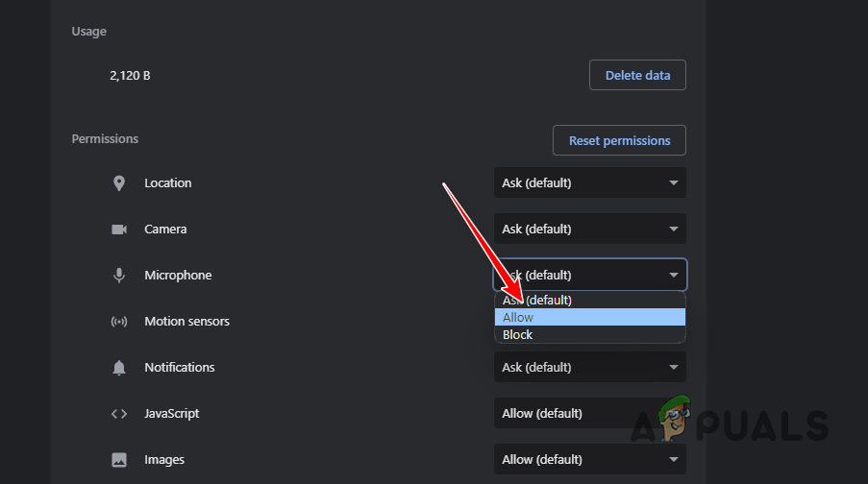
Task: Select Allow in the microphone list
Action: pyautogui.click(x=589, y=318)
